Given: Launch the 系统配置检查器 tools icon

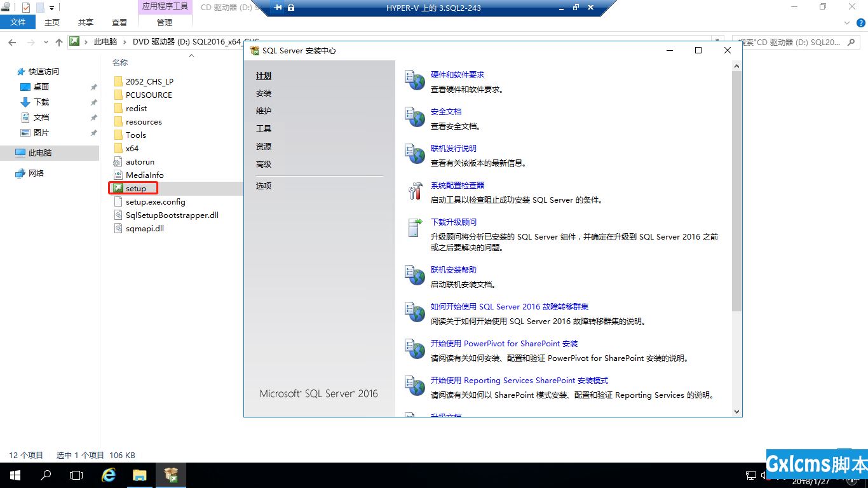Looking at the screenshot, I should (x=416, y=191).
